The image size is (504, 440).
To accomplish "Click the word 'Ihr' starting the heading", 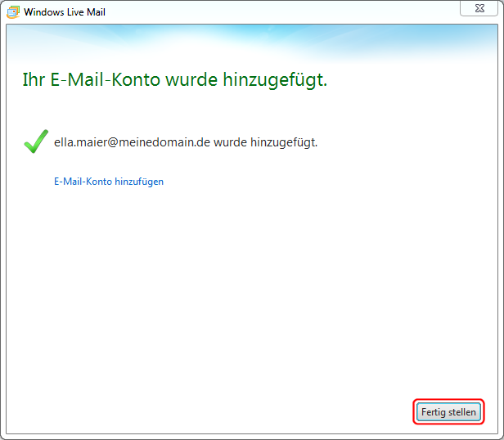I will 32,81.
